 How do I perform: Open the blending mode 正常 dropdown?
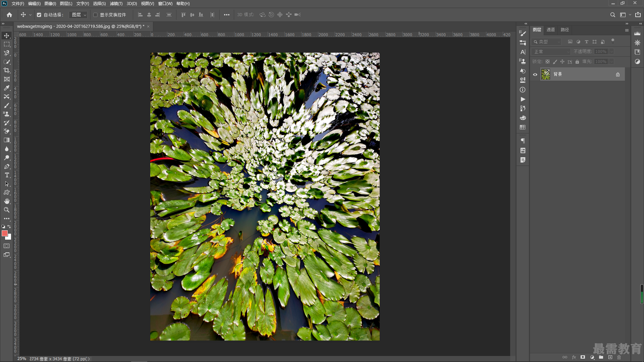point(551,52)
